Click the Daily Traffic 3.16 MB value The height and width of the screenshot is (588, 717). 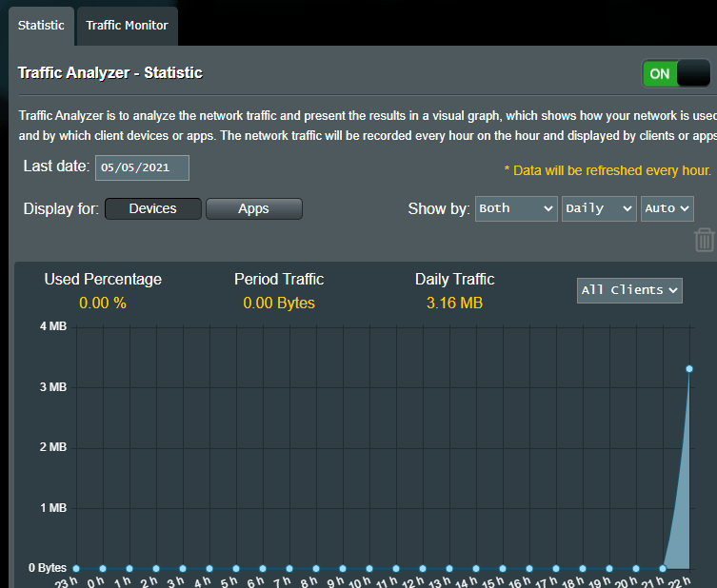coord(454,304)
